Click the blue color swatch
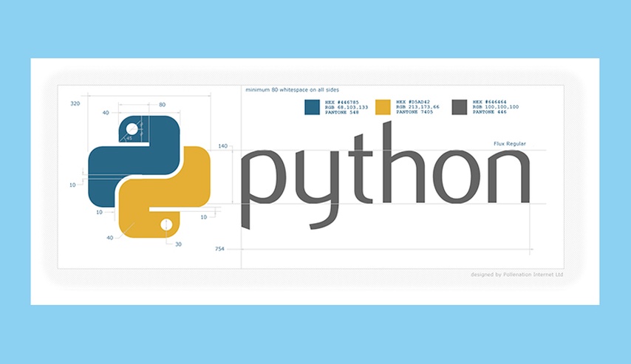This screenshot has width=631, height=364. coord(312,107)
